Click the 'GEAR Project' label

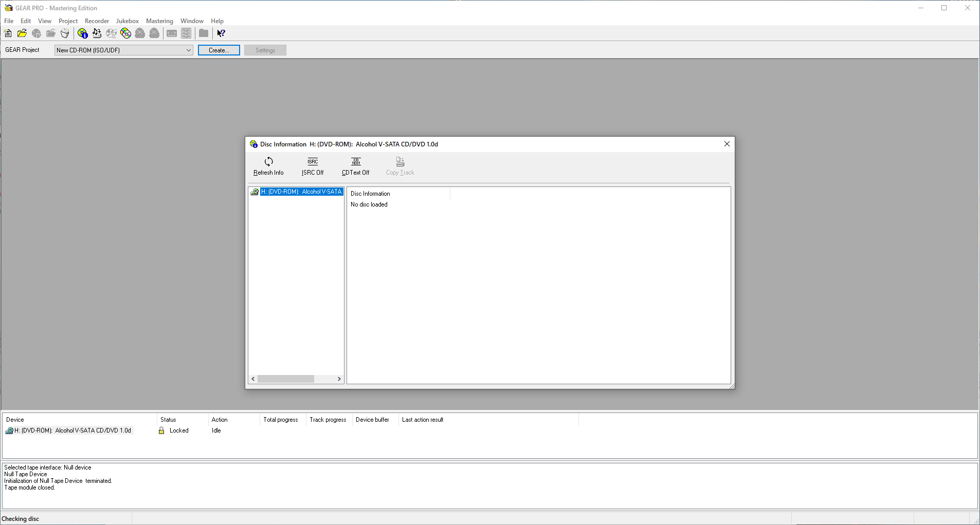click(22, 50)
